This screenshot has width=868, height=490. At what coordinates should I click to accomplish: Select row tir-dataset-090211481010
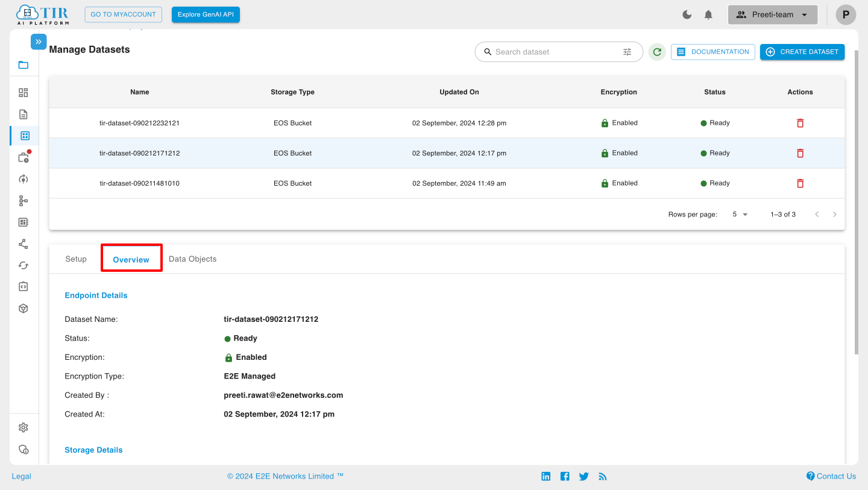coord(447,183)
